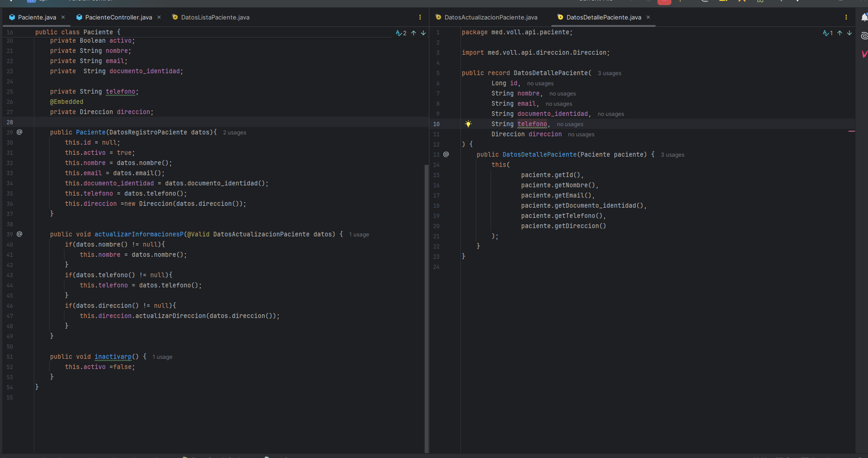Click underlined 'telefono' in DatosDetallePaciente record
Screen dimensions: 868x458
(532, 124)
